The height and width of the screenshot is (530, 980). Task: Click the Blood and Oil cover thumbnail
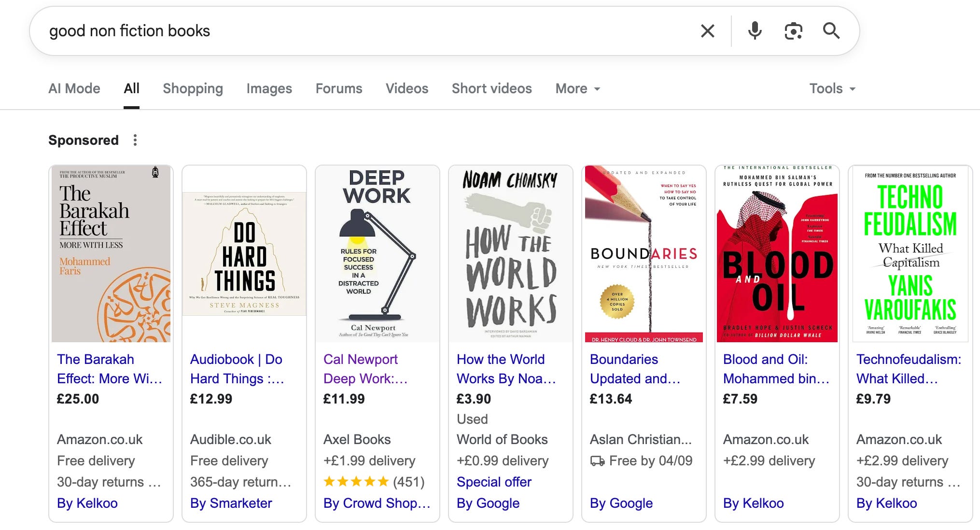[x=777, y=254]
